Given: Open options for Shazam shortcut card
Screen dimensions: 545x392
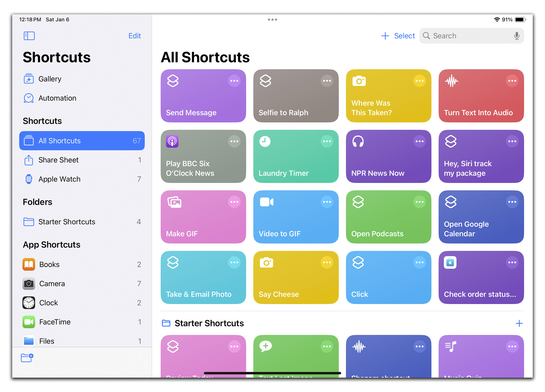Looking at the screenshot, I should click(x=420, y=346).
